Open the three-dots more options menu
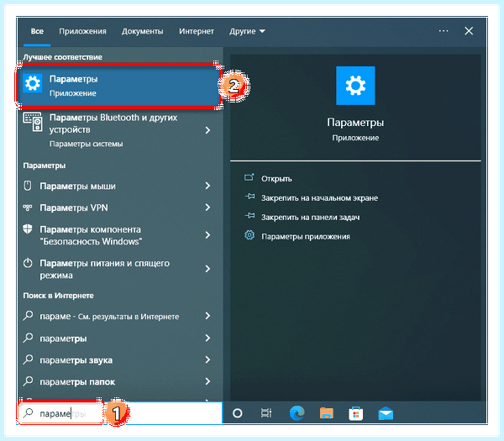This screenshot has width=504, height=441. [444, 31]
